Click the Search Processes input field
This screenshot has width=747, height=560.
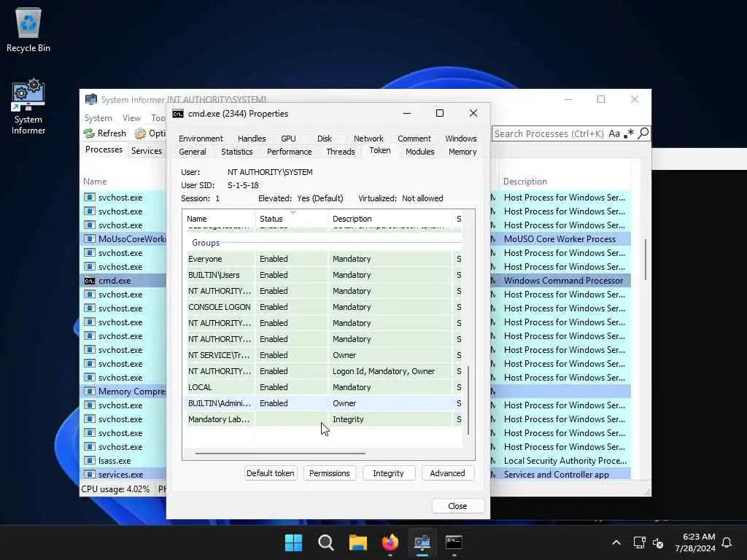[x=549, y=134]
